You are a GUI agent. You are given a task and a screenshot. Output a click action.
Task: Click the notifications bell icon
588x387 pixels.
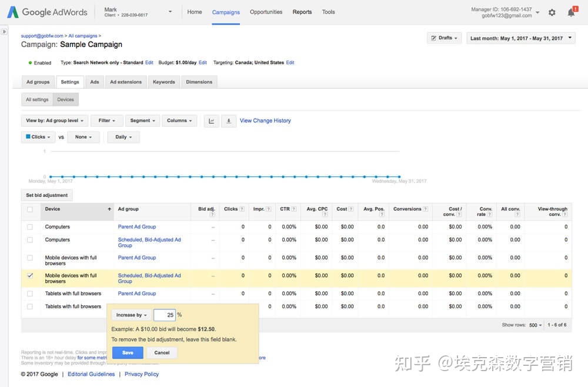[x=571, y=12]
